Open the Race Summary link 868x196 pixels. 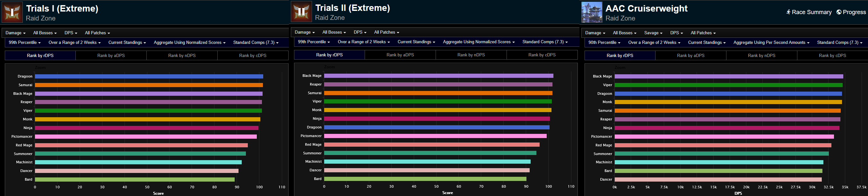click(x=809, y=12)
